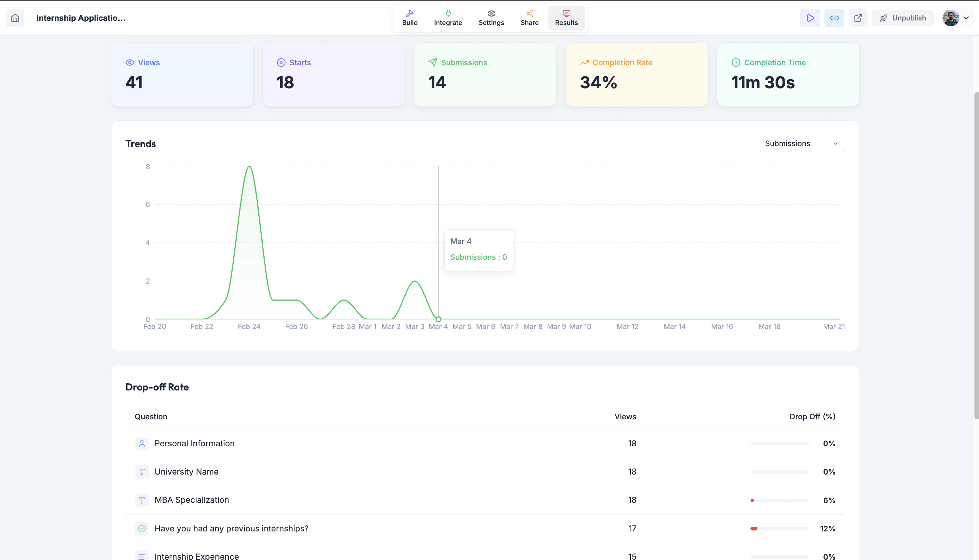Image resolution: width=979 pixels, height=560 pixels.
Task: Click the Starts play circle icon
Action: point(281,63)
